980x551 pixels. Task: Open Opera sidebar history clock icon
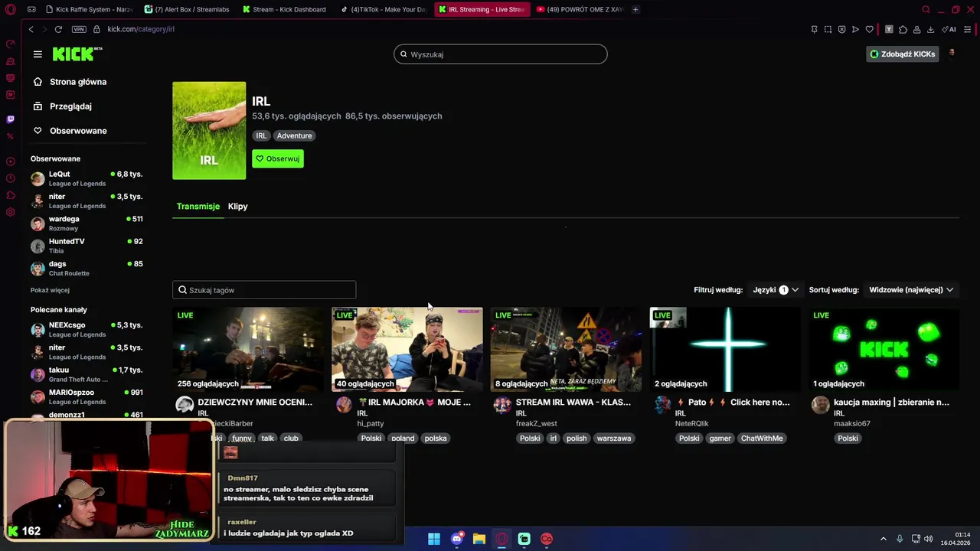tap(11, 178)
